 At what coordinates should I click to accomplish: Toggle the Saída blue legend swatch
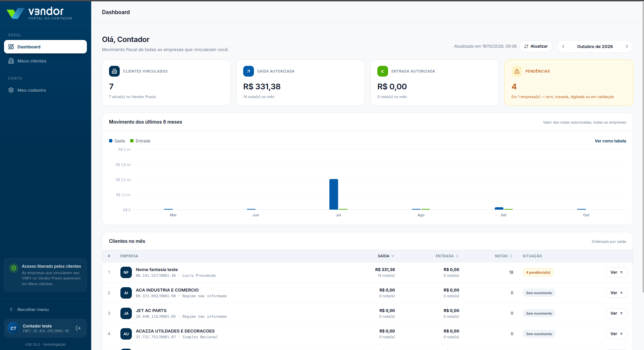111,141
